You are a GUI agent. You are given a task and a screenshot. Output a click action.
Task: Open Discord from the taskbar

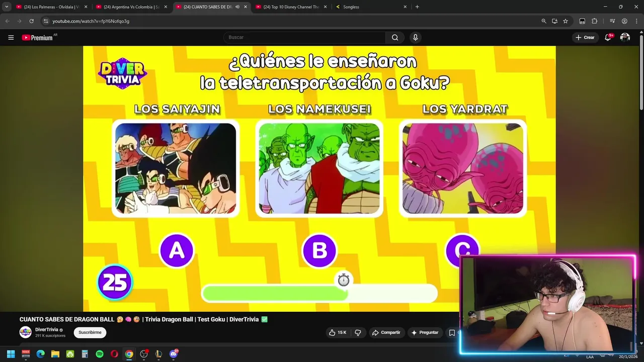point(174,354)
